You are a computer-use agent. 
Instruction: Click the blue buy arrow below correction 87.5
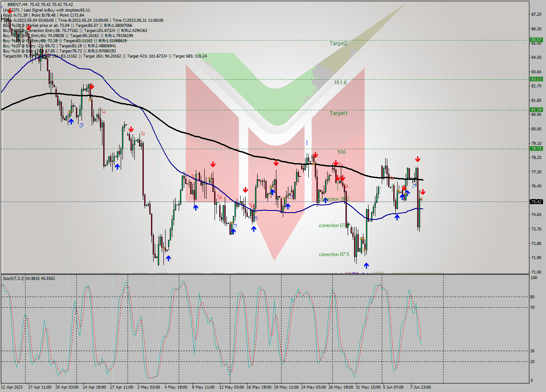click(x=366, y=265)
